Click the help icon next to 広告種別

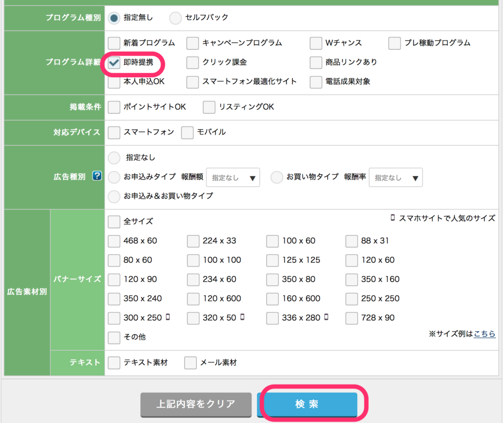(97, 176)
